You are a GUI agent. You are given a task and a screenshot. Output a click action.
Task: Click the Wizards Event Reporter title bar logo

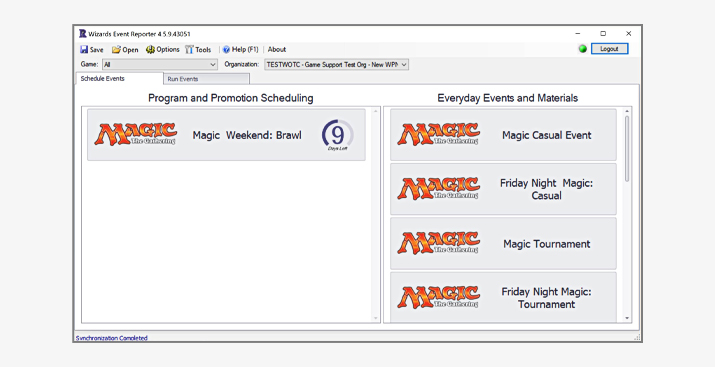(x=83, y=34)
